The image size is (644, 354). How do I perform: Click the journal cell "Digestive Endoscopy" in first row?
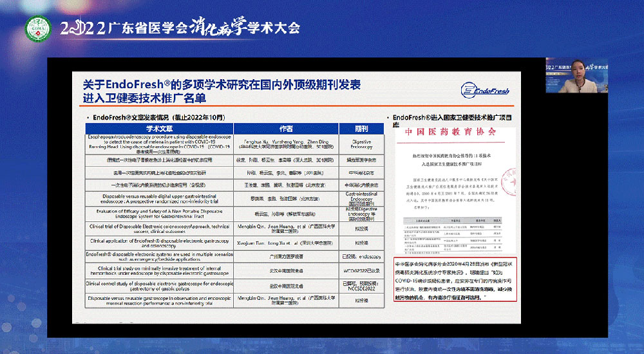(x=361, y=144)
